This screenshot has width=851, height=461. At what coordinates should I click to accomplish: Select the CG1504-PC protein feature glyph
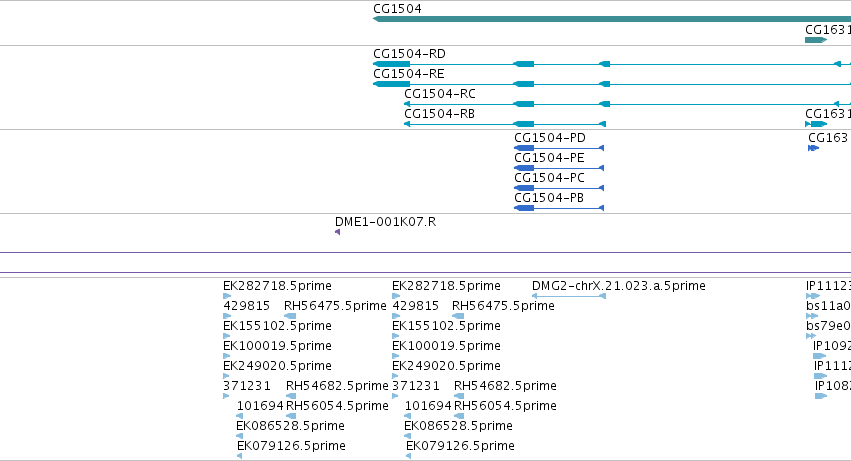(x=559, y=188)
